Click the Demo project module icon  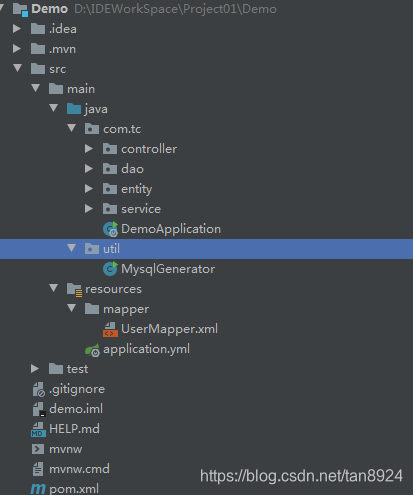[x=20, y=9]
